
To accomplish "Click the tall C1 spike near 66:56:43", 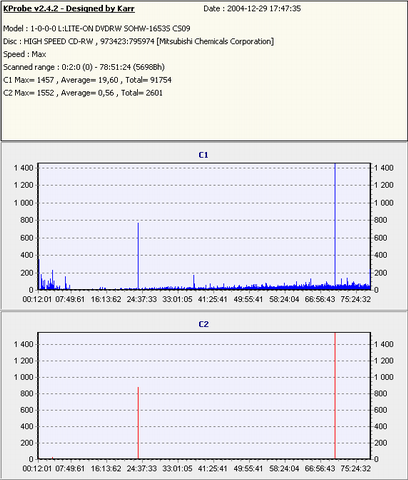I will coord(335,227).
